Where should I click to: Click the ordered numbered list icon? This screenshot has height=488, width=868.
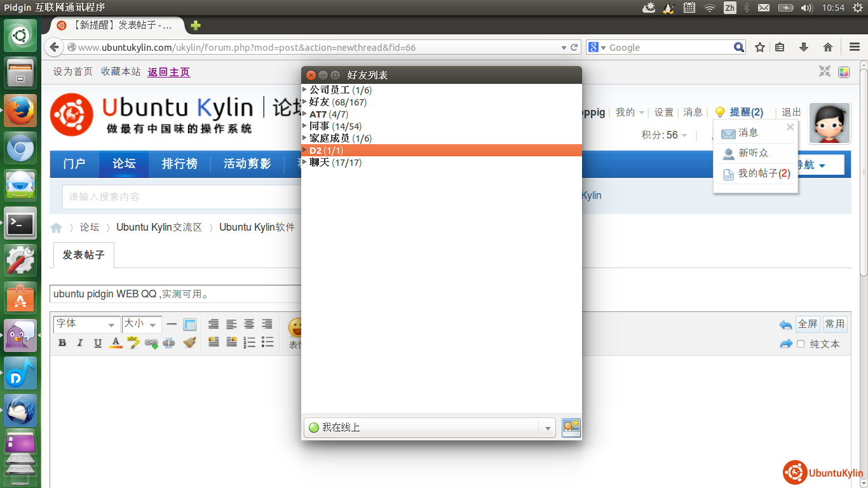click(250, 343)
